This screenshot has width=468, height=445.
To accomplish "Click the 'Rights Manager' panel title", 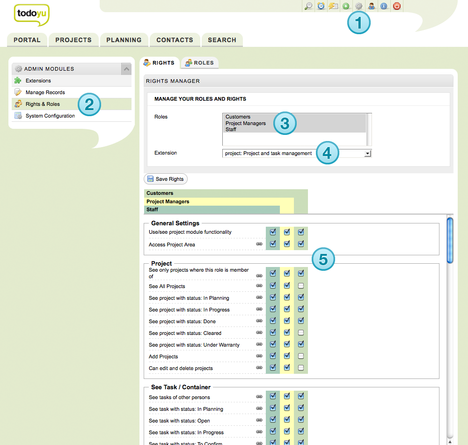I will point(173,81).
